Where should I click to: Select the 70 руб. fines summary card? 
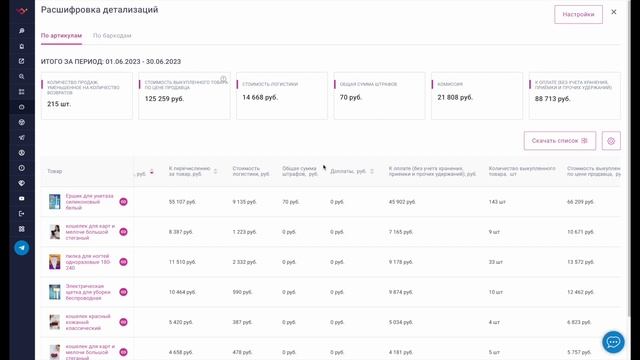point(379,96)
